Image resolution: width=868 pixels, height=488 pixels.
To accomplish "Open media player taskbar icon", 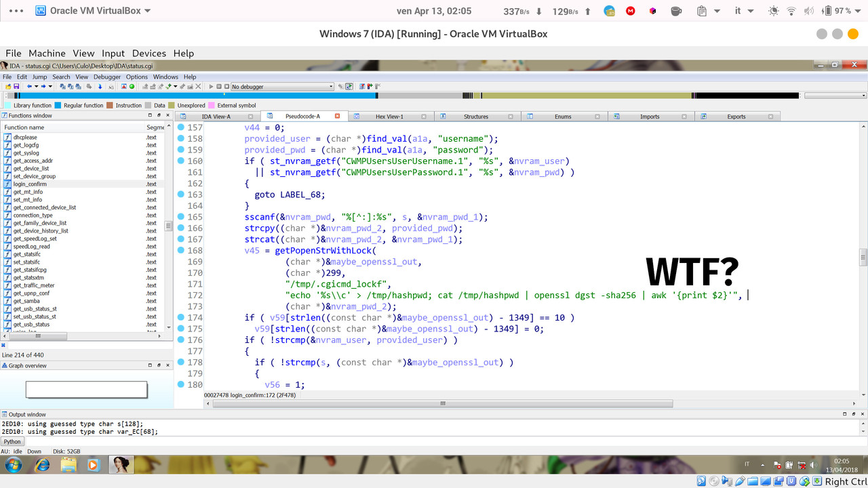I will tap(93, 464).
